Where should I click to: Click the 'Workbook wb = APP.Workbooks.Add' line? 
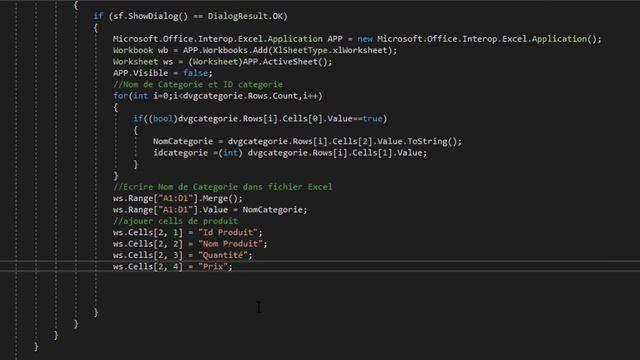click(255, 51)
